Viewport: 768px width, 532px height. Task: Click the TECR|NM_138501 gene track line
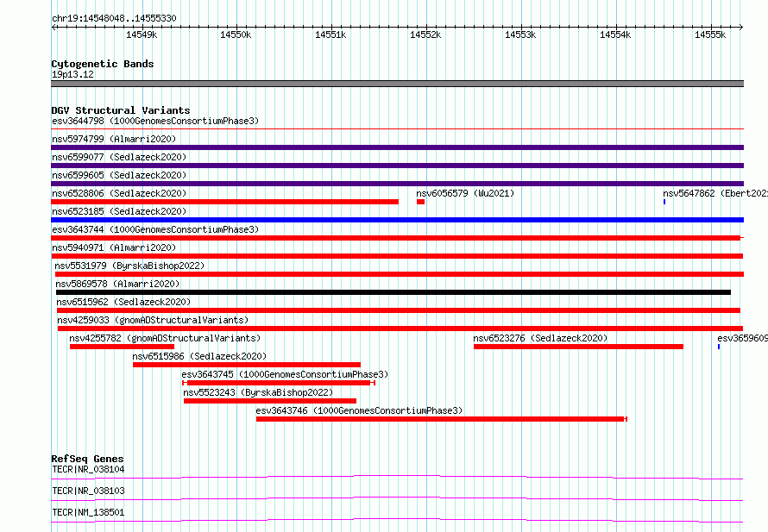(397, 520)
